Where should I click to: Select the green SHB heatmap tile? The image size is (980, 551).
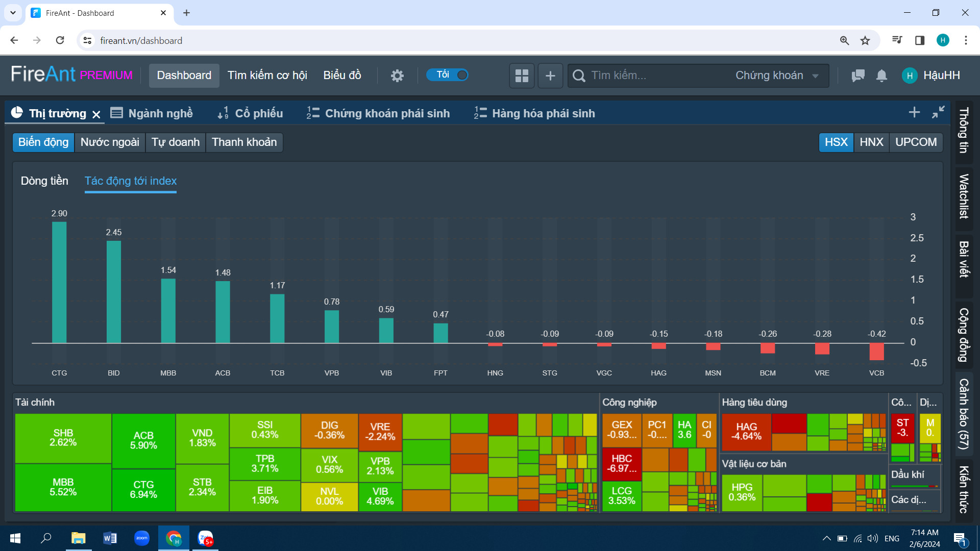[x=63, y=438]
